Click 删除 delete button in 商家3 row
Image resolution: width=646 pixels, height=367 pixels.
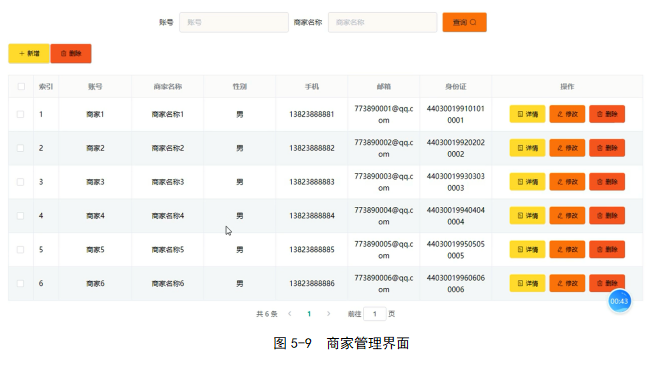607,182
